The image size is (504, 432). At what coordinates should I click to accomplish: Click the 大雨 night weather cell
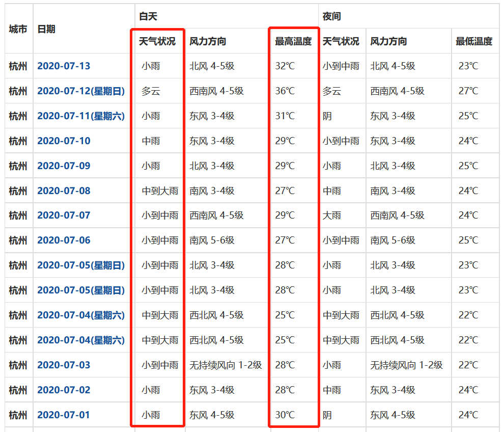pos(332,215)
